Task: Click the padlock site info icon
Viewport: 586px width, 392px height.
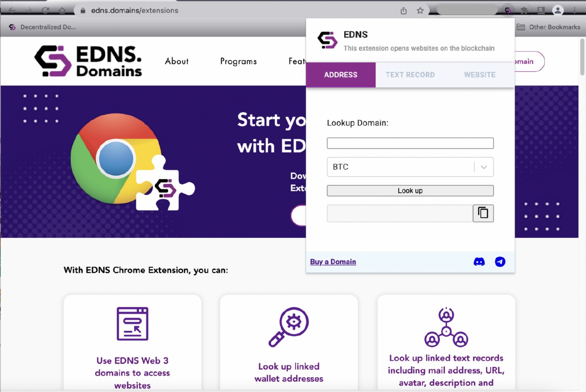Action: tap(83, 10)
